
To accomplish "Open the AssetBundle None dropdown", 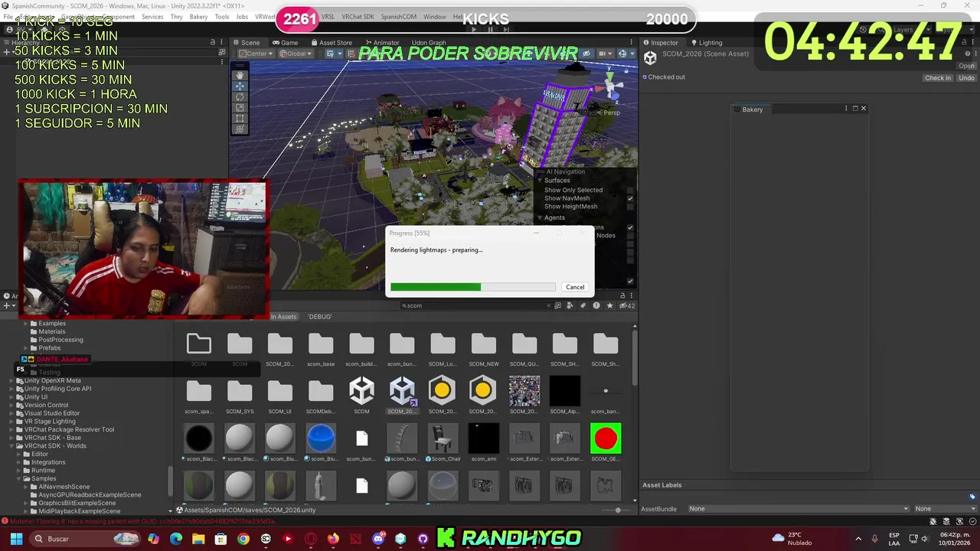I will (x=799, y=509).
